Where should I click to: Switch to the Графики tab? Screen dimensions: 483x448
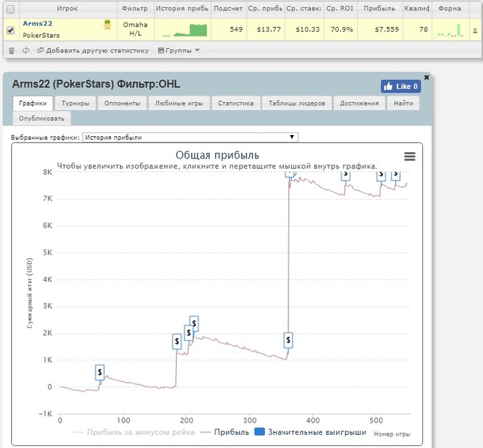pos(32,103)
